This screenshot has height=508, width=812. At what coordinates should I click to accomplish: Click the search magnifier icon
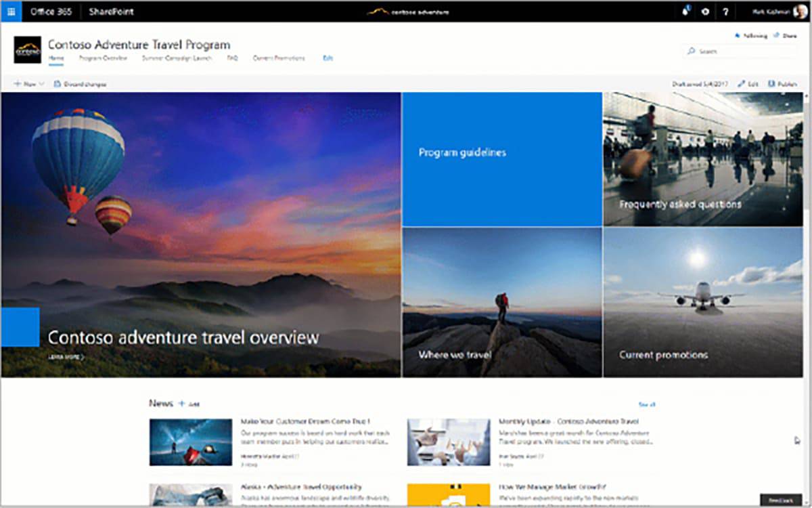pos(691,51)
